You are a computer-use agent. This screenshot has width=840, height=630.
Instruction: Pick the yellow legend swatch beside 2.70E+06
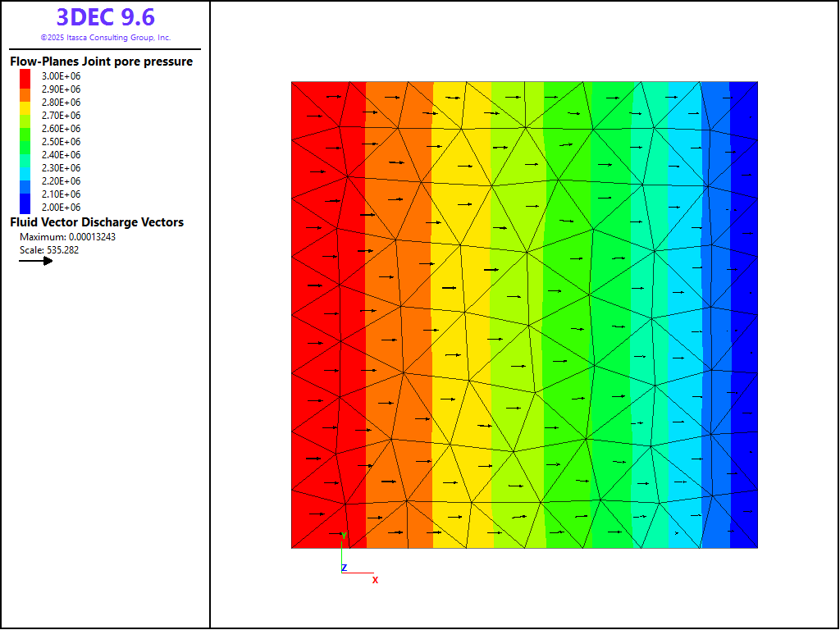[25, 115]
